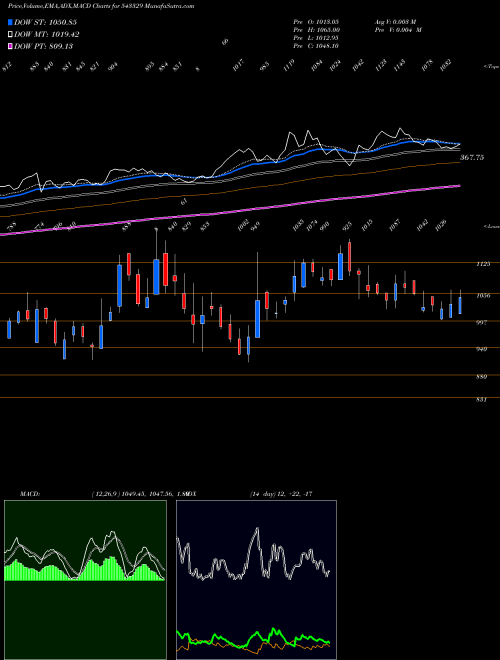The image size is (500, 660).
Task: Select the 'DOW ST: 1050.83' label
Action: 45,22
